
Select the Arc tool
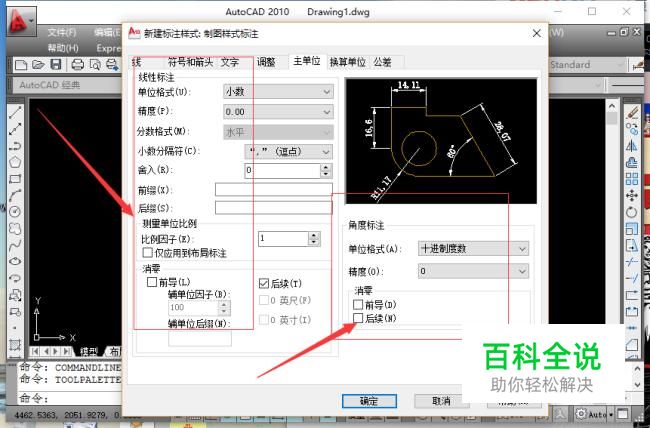[15, 195]
